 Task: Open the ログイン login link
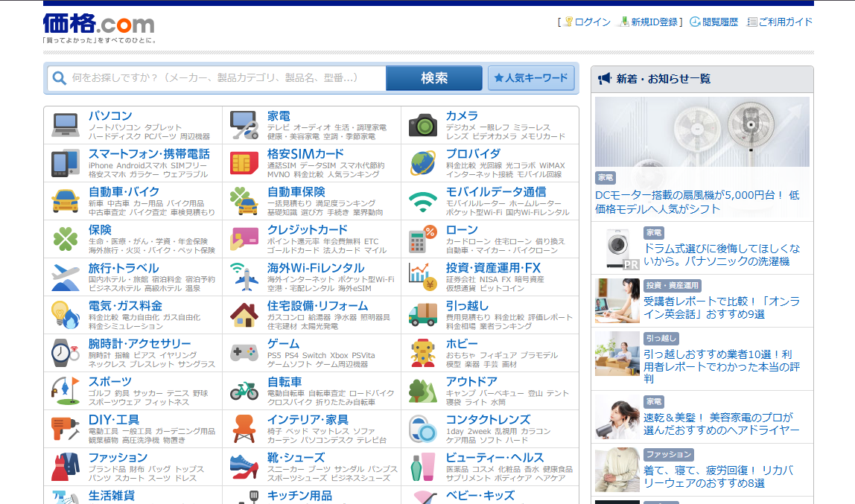coord(592,22)
